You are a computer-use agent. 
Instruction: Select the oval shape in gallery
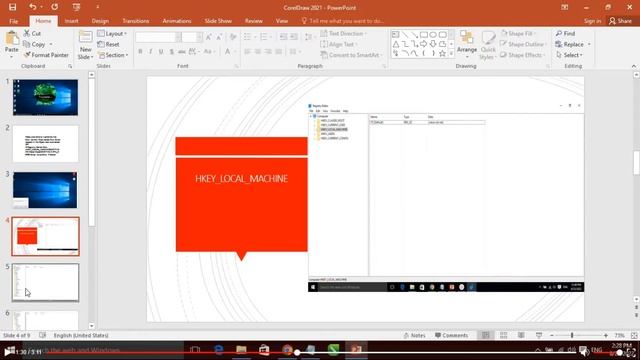pyautogui.click(x=433, y=35)
